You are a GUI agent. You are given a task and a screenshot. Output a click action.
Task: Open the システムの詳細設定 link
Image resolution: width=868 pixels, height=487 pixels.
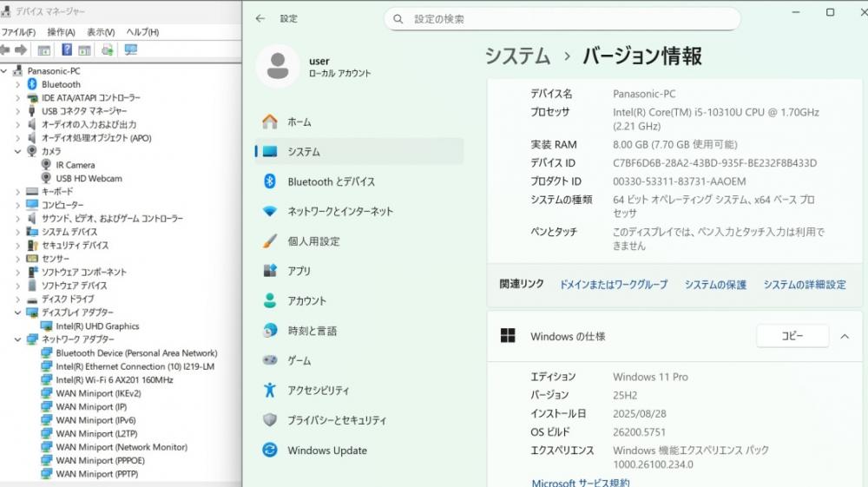(x=805, y=285)
